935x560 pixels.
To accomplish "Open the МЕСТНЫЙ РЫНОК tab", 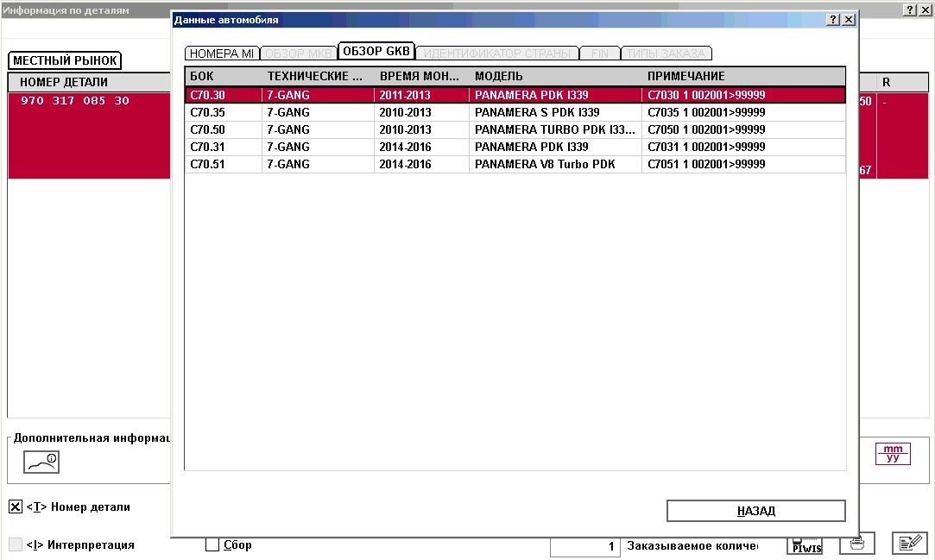I will (x=65, y=61).
